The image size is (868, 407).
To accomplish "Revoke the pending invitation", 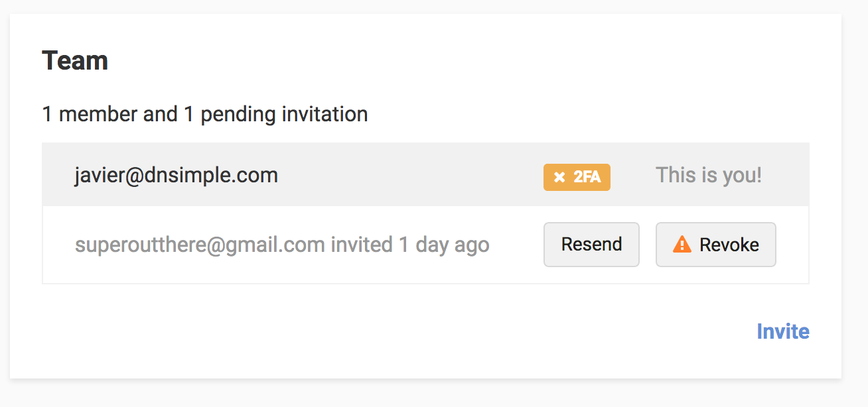I will (715, 245).
